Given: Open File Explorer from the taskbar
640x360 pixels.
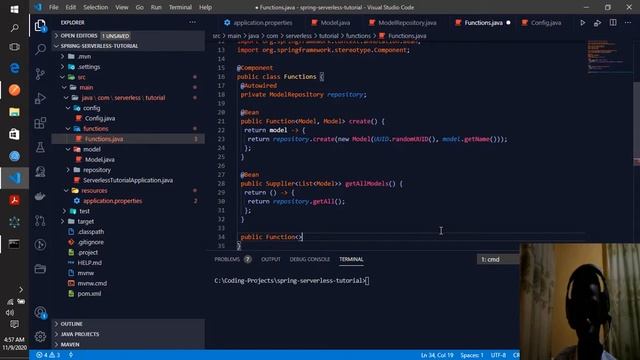Looking at the screenshot, I should tap(14, 112).
